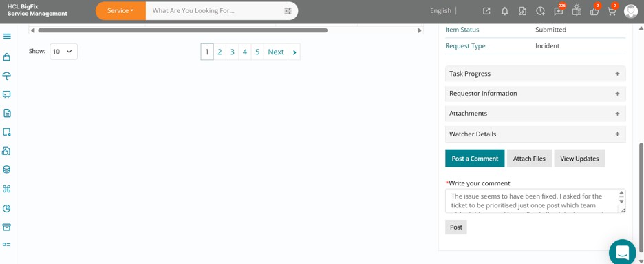
Task: Expand the Watcher Details section
Action: (x=535, y=134)
